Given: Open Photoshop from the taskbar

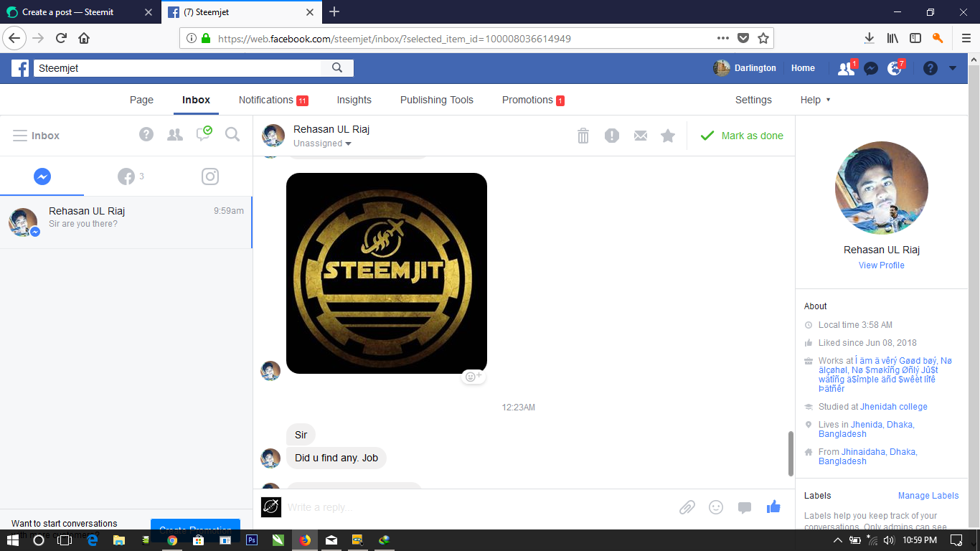Looking at the screenshot, I should point(252,540).
